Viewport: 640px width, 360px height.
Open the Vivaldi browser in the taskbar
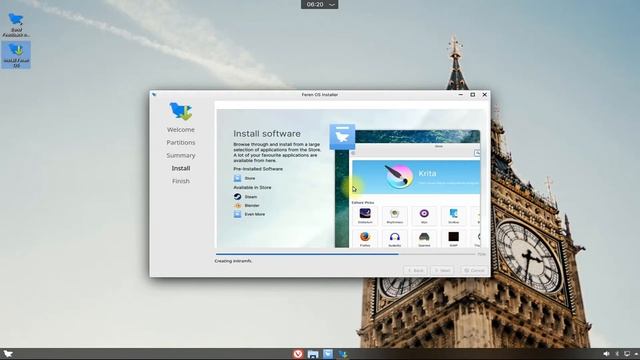coord(298,354)
